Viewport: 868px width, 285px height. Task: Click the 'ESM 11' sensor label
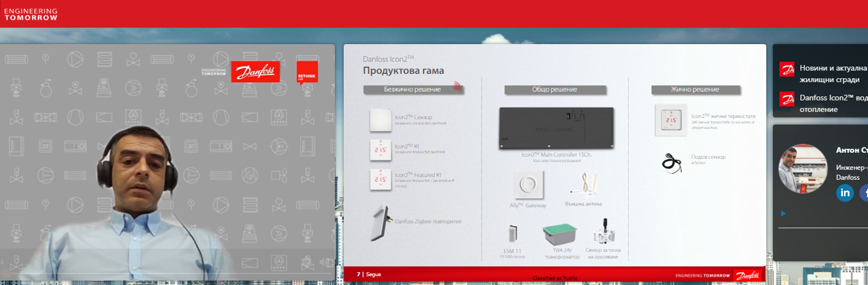pyautogui.click(x=511, y=252)
